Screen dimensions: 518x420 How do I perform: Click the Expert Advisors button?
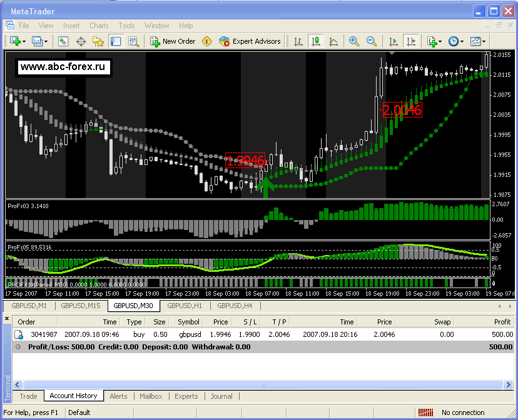click(x=250, y=42)
